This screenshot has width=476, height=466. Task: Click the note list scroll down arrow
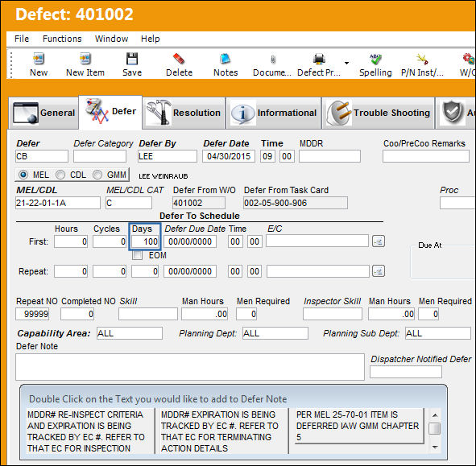(435, 447)
